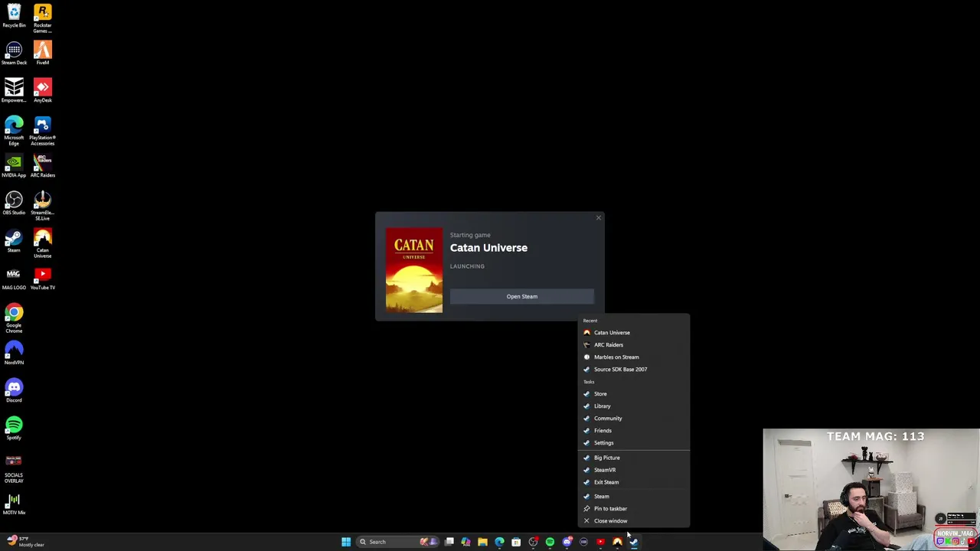Choose Marbles on Stream from the jump list
The height and width of the screenshot is (551, 980).
point(633,357)
